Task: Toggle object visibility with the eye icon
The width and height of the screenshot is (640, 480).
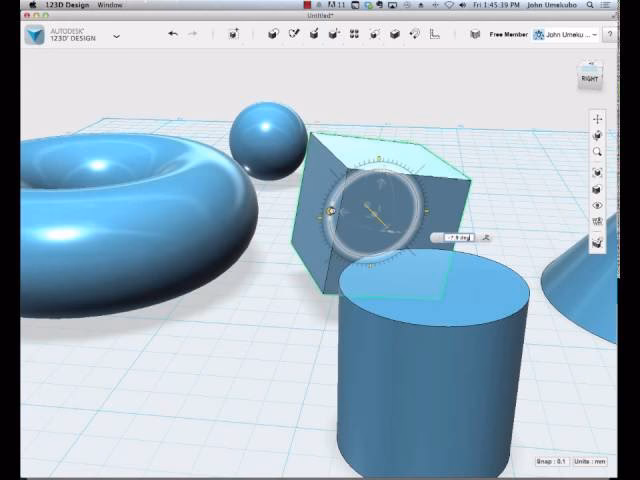Action: [598, 205]
